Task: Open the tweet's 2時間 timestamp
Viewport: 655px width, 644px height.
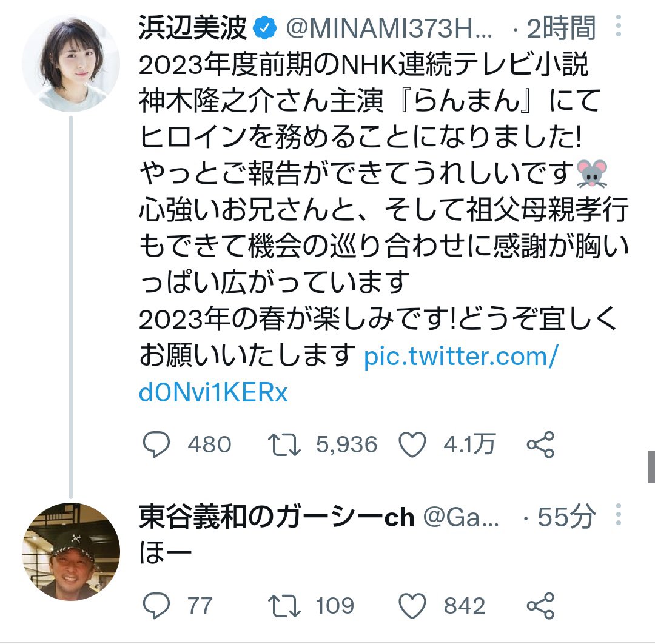Action: [x=562, y=29]
